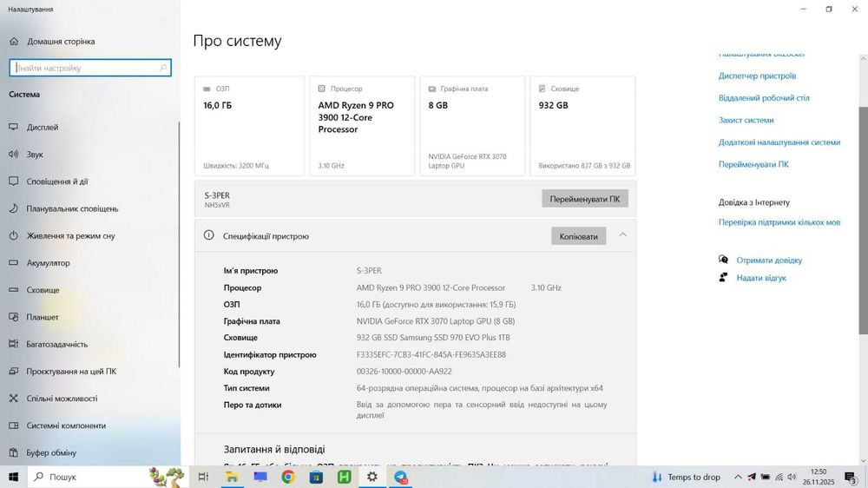Collapse the Специфікації пристрою section chevron

pos(622,234)
